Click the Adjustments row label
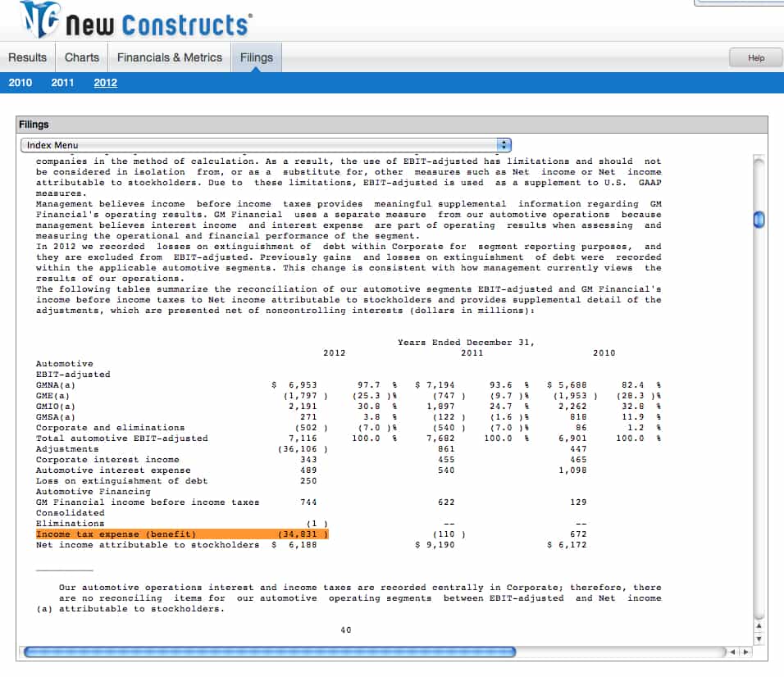The image size is (784, 677). pyautogui.click(x=67, y=448)
